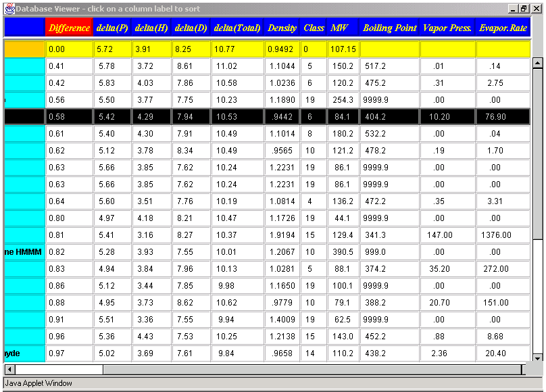The width and height of the screenshot is (546, 392).
Task: Minimize the Database Viewer window
Action: (514, 8)
